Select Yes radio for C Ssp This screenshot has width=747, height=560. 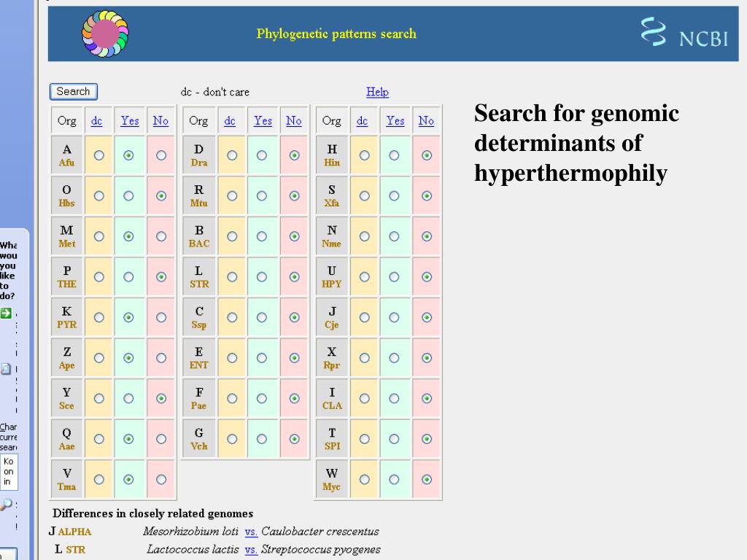pos(262,317)
